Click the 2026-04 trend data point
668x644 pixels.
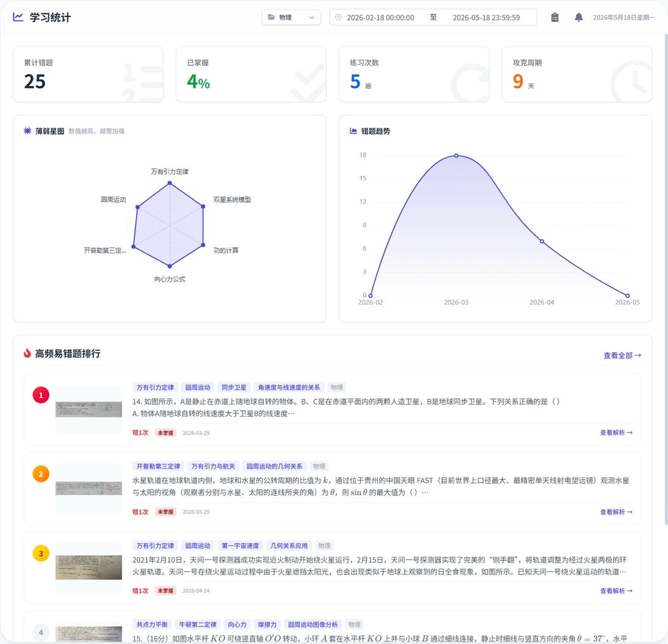(542, 241)
